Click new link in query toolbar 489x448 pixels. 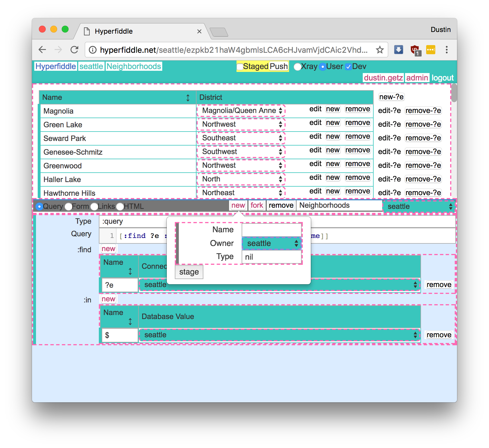pyautogui.click(x=238, y=205)
